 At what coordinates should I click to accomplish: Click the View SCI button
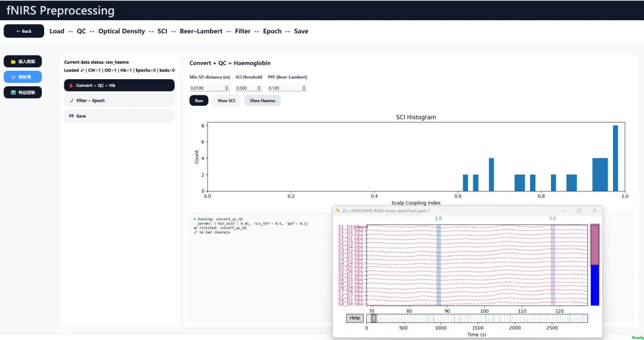(227, 101)
